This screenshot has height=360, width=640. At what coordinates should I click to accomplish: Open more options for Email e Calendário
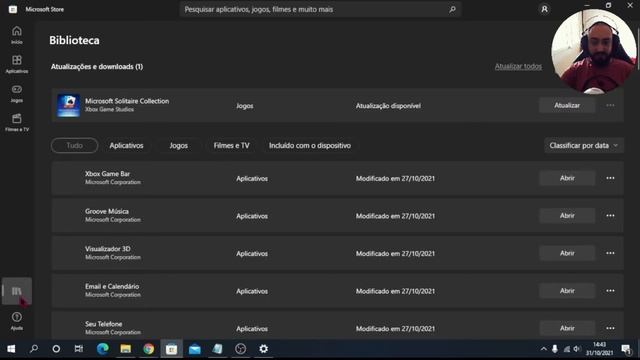[610, 291]
